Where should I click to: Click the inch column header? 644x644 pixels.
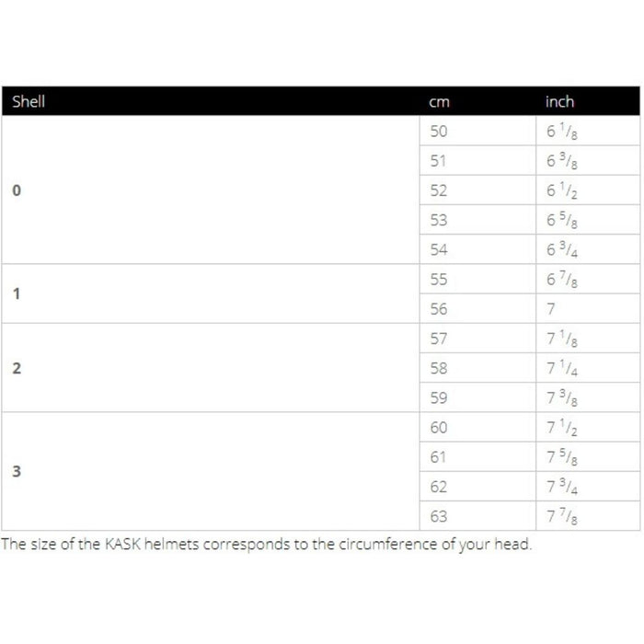pyautogui.click(x=559, y=101)
